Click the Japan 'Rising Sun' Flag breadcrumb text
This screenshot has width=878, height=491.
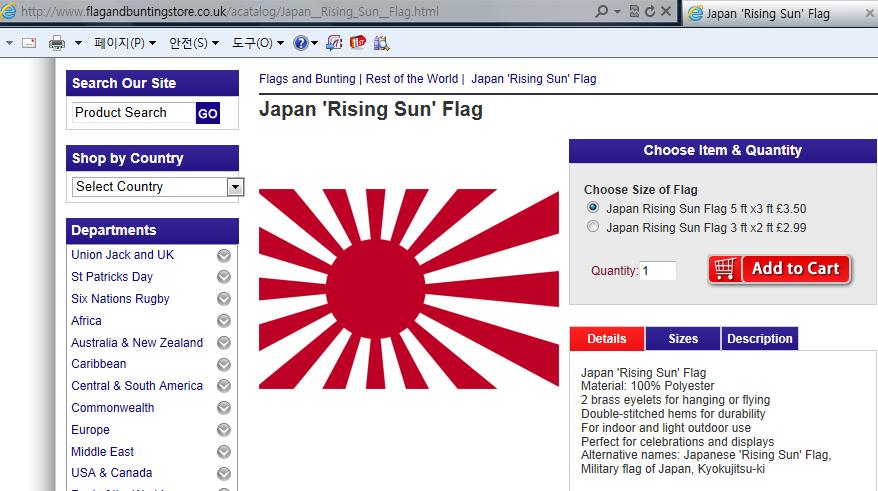(534, 79)
